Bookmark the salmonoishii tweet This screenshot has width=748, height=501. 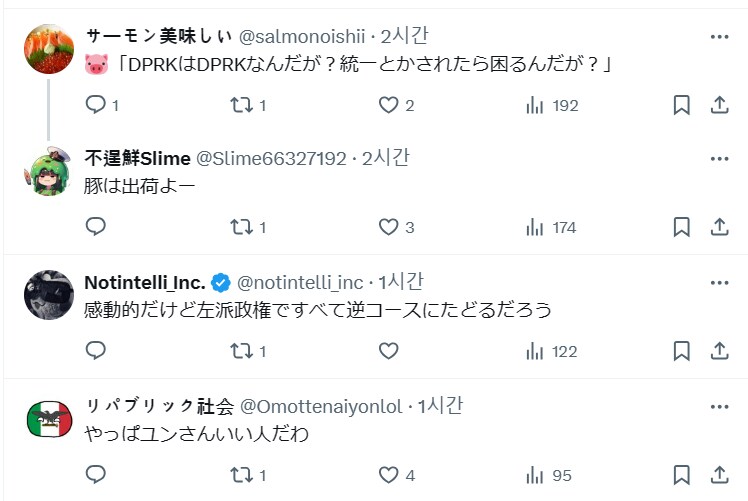pyautogui.click(x=681, y=105)
